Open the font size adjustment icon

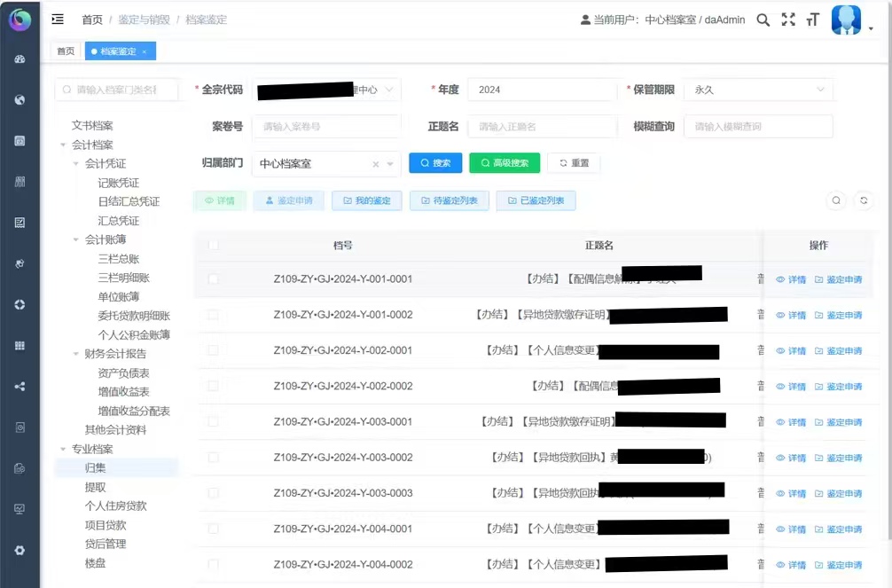tap(812, 20)
